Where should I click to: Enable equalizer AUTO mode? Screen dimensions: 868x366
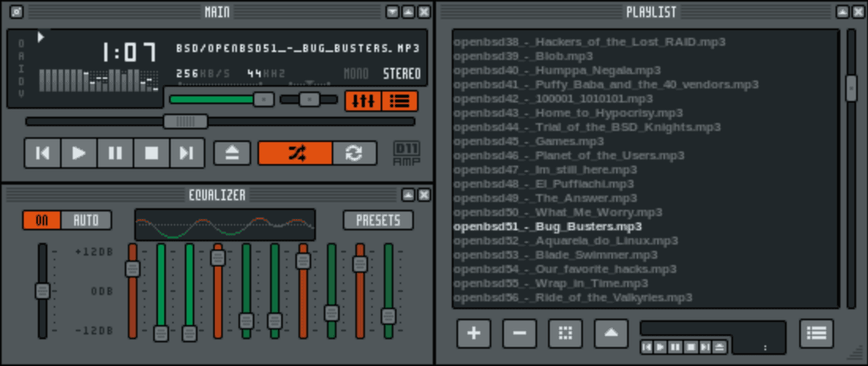click(86, 220)
